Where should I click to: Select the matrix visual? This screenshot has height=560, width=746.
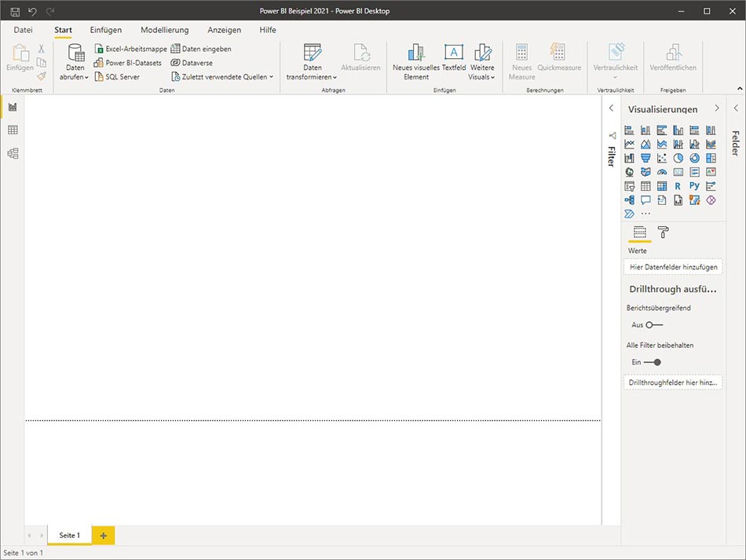[x=662, y=186]
